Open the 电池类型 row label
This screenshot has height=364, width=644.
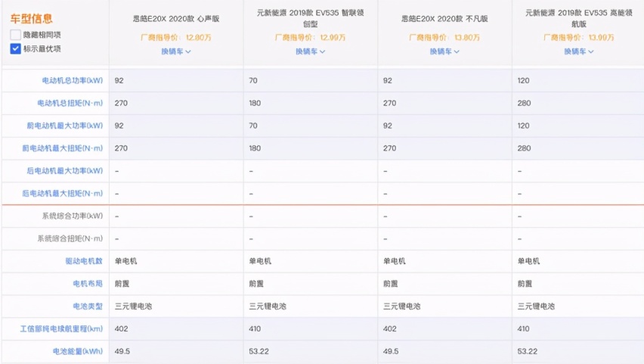tap(88, 306)
